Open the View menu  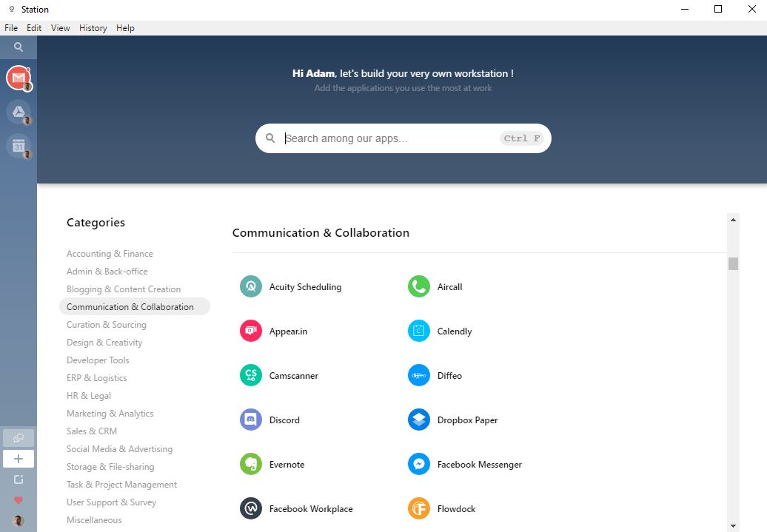coord(61,28)
